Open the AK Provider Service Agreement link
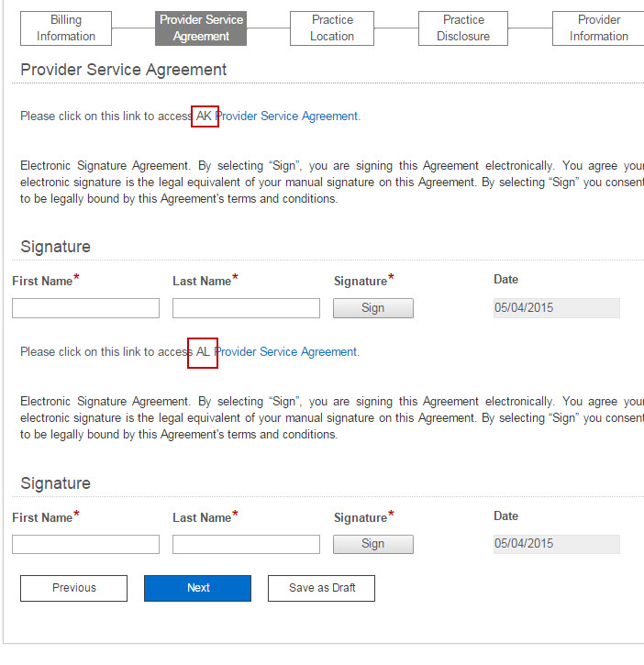 [284, 116]
